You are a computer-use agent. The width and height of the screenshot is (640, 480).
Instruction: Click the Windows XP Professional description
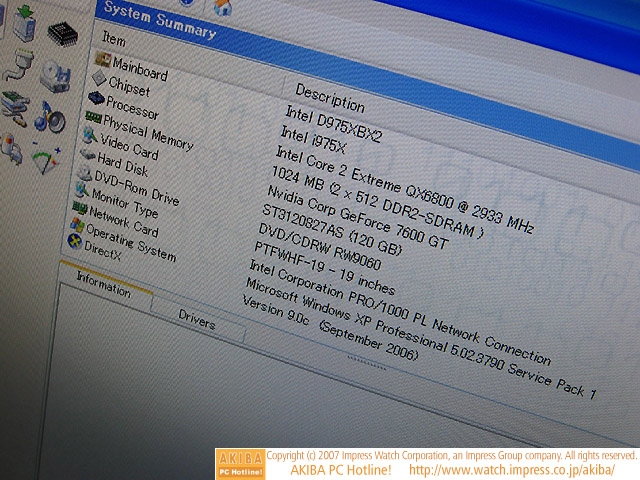click(x=420, y=338)
